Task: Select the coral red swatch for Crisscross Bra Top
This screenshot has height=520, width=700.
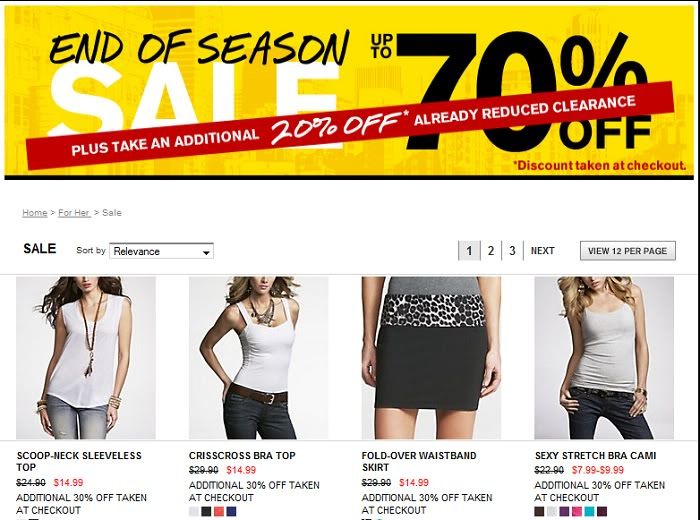Action: (219, 512)
